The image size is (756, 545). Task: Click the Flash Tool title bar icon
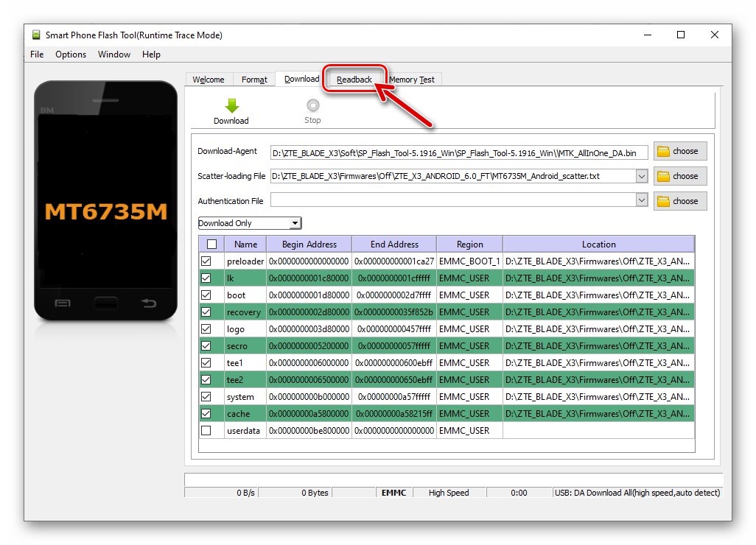pos(35,35)
